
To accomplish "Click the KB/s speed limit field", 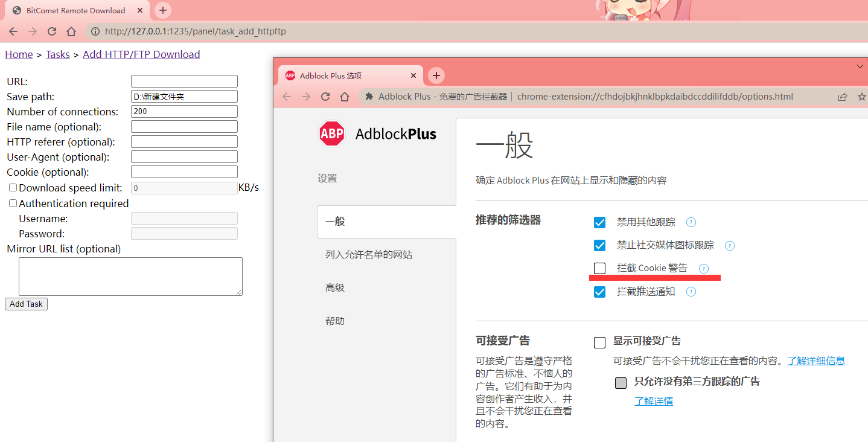I will coord(184,188).
